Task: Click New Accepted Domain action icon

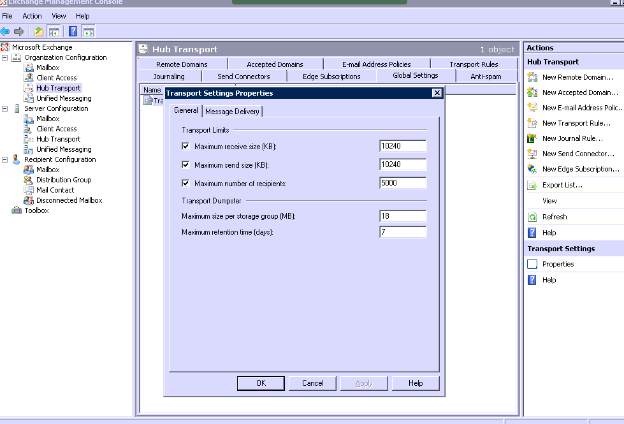Action: point(532,92)
